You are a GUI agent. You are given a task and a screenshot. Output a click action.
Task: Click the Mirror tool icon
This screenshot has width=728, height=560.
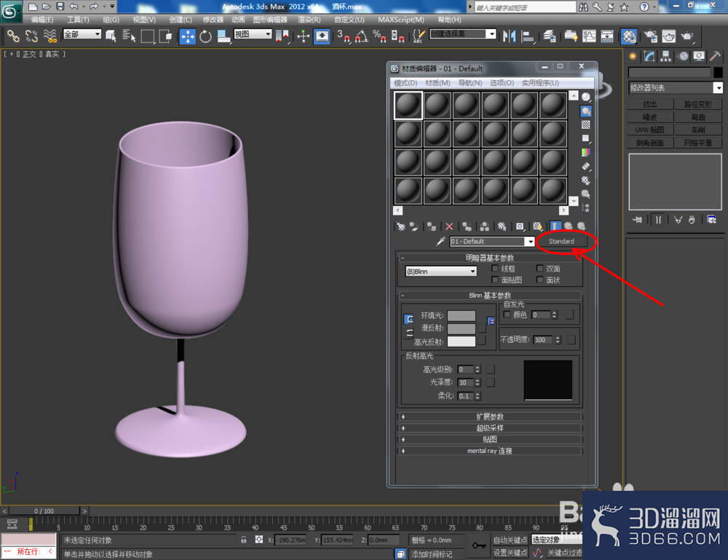(x=509, y=36)
